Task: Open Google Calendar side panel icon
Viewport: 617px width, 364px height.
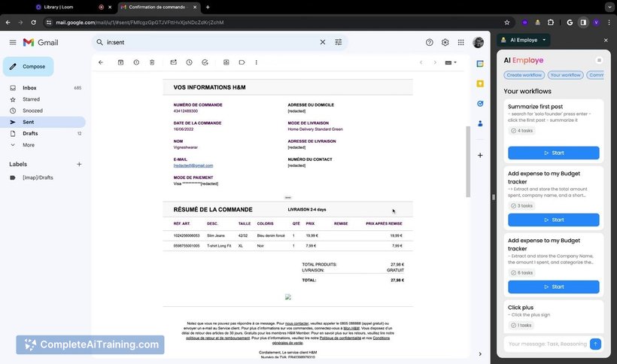Action: tap(480, 64)
